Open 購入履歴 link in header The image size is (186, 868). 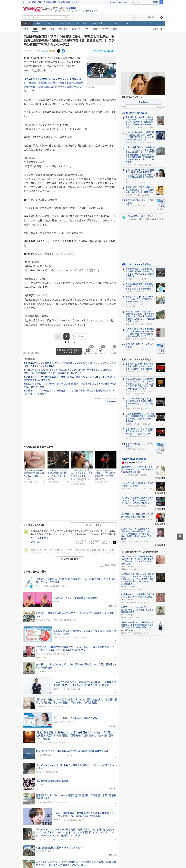coord(152,18)
